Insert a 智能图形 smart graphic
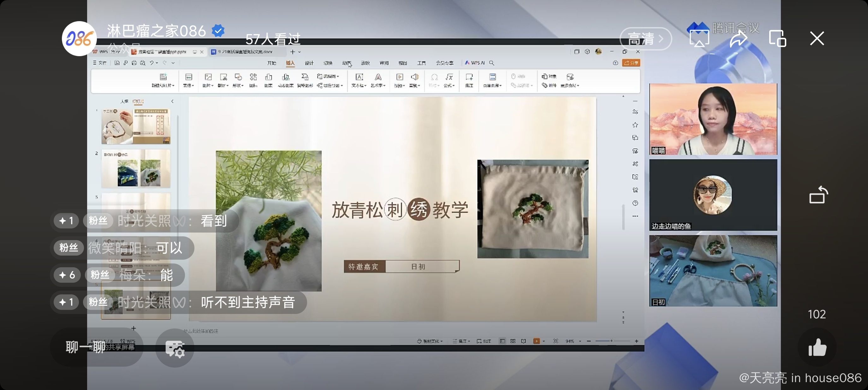The image size is (868, 390). pos(305,80)
